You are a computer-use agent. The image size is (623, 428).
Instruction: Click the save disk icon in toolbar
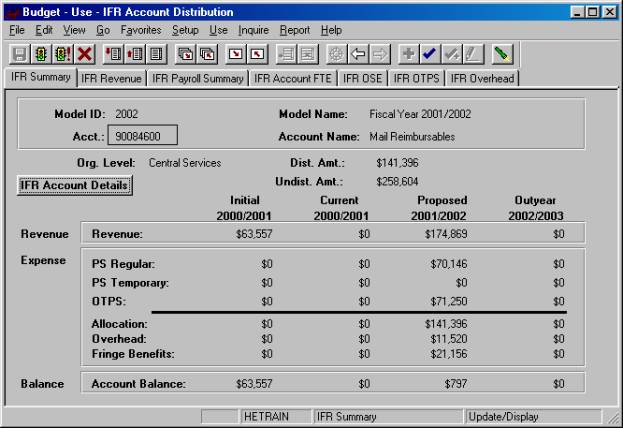tap(19, 53)
